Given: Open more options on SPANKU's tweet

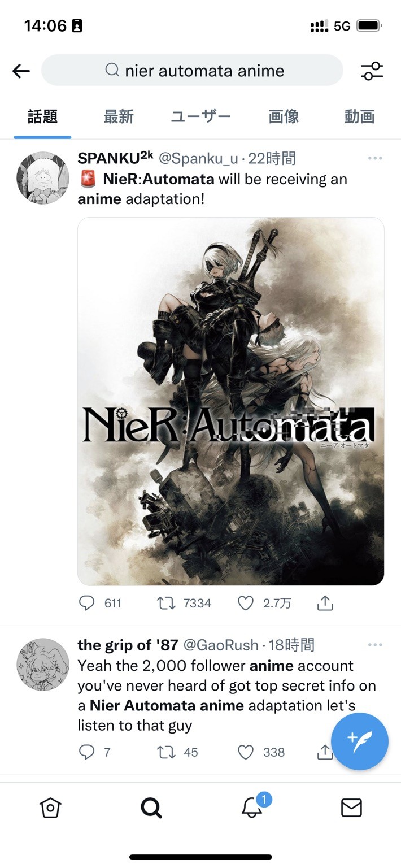Looking at the screenshot, I should [375, 158].
